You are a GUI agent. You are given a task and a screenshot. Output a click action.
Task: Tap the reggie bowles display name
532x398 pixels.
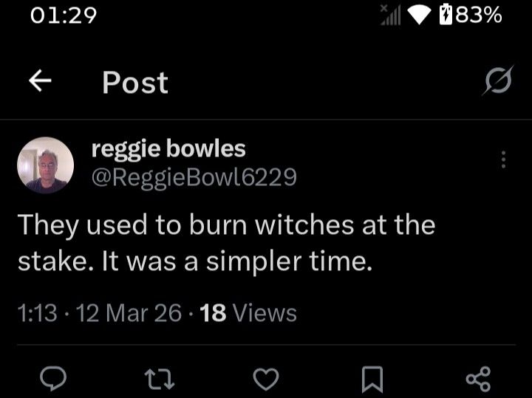point(168,149)
